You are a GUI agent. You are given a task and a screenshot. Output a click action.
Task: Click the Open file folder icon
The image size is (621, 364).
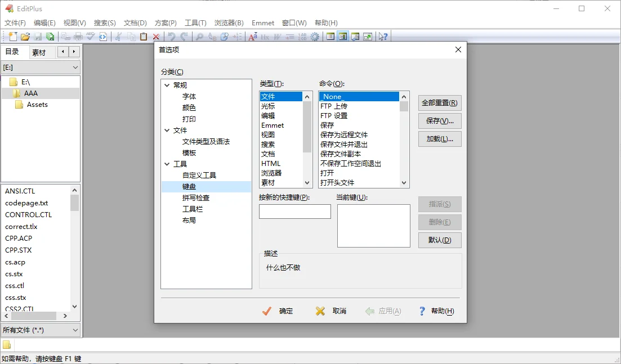point(25,37)
